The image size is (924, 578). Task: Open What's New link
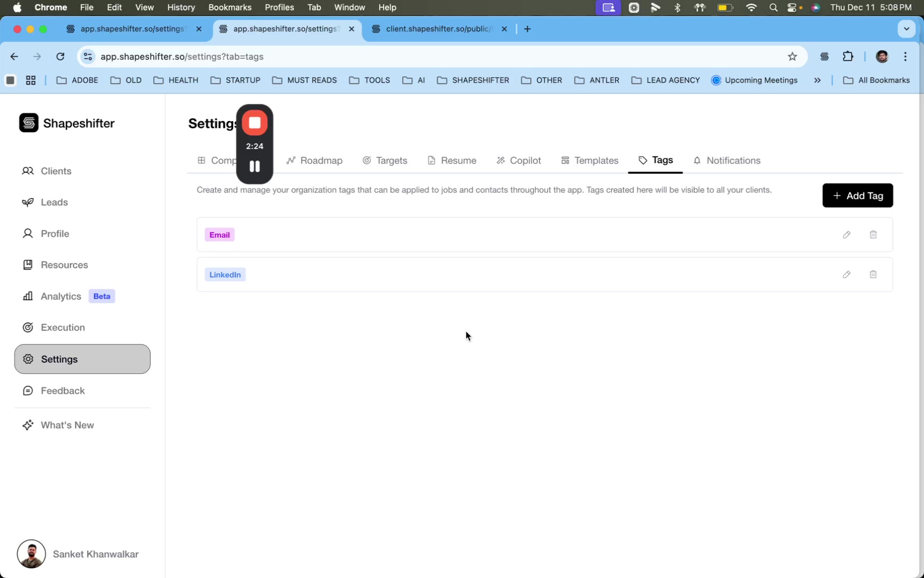tap(66, 425)
